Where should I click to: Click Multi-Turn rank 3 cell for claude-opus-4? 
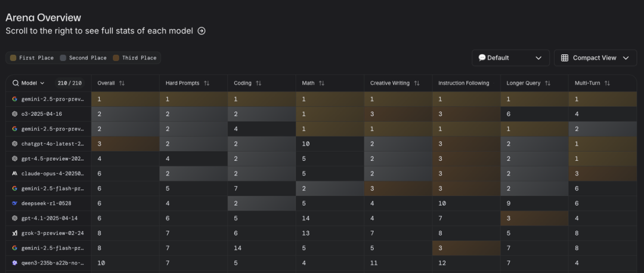pyautogui.click(x=602, y=174)
